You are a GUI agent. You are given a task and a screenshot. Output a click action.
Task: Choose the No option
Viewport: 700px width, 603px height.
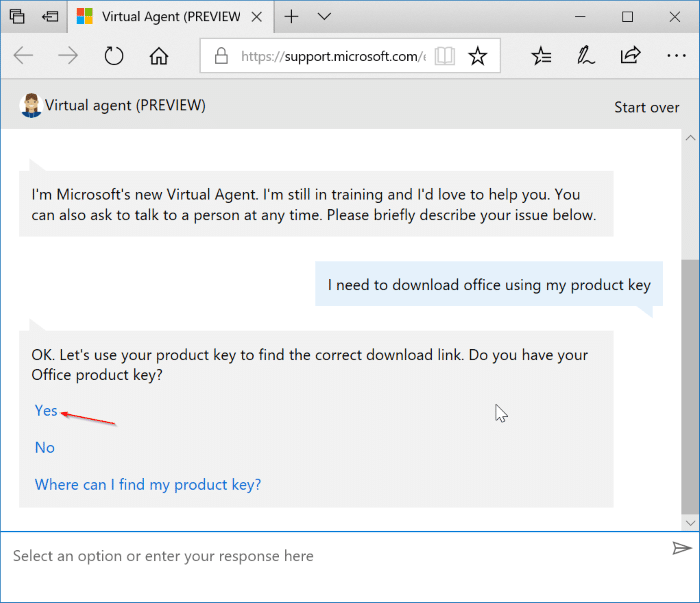(x=45, y=447)
